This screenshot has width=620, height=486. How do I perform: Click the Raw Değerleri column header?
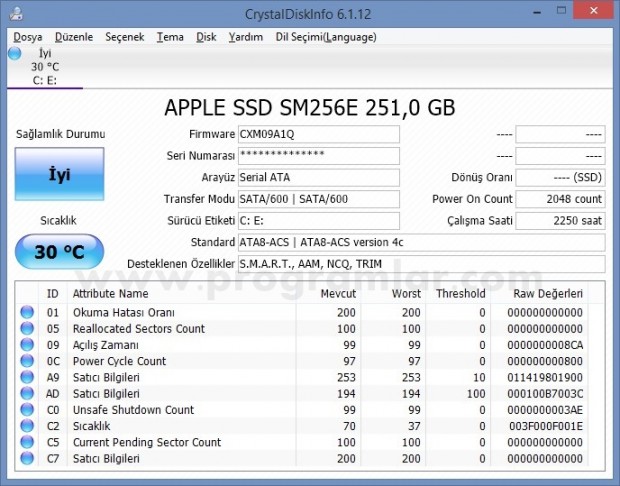(539, 293)
